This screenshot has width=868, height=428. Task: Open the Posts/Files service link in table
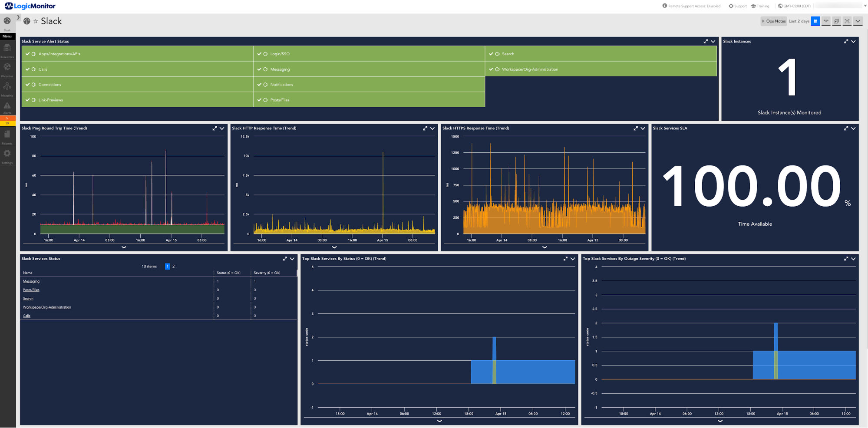pos(31,290)
